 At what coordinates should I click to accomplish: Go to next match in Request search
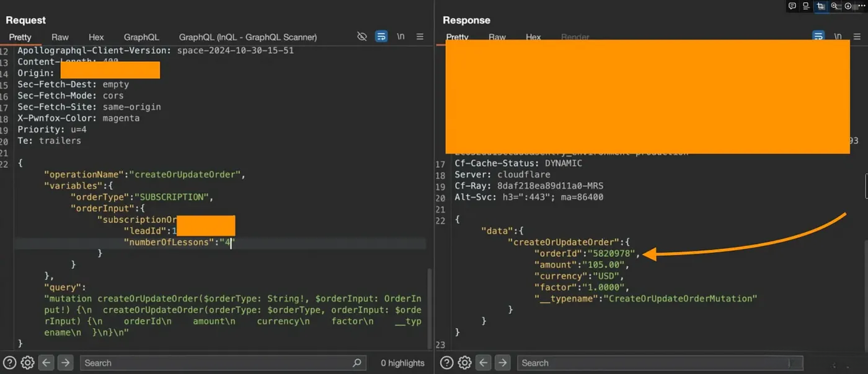[x=66, y=363]
